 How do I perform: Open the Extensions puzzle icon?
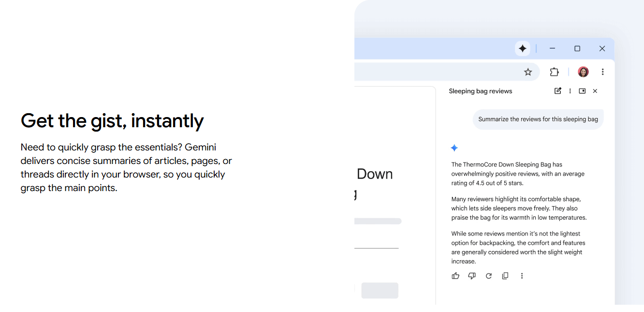(554, 72)
